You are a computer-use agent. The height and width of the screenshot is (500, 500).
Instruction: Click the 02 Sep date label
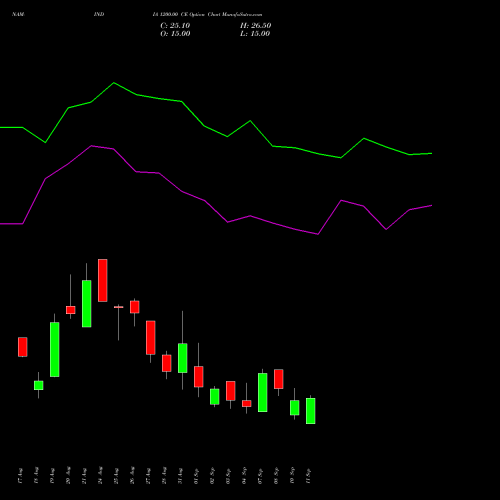pyautogui.click(x=213, y=476)
